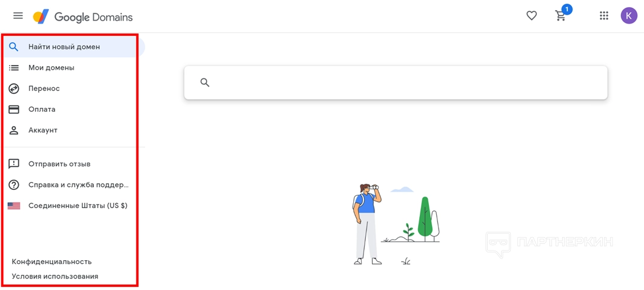The height and width of the screenshot is (290, 644).
Task: Click the search icon beside Найти новый домен
Action: tap(14, 47)
